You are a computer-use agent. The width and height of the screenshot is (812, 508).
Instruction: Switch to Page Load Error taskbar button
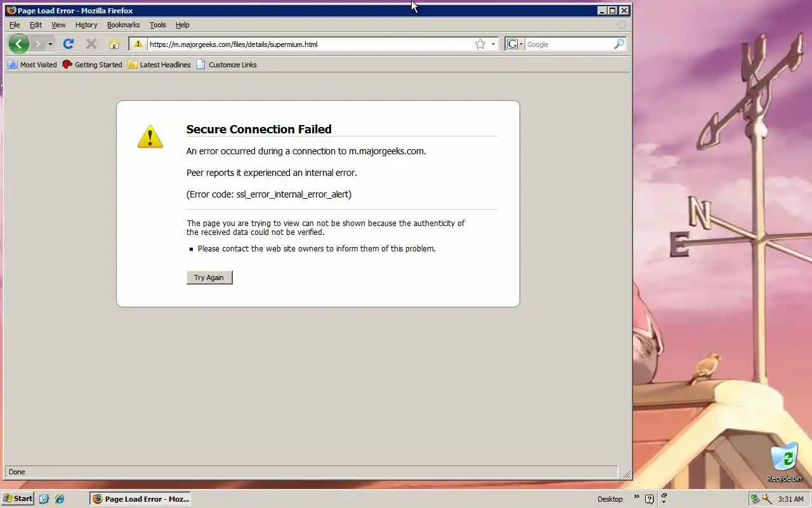(140, 498)
